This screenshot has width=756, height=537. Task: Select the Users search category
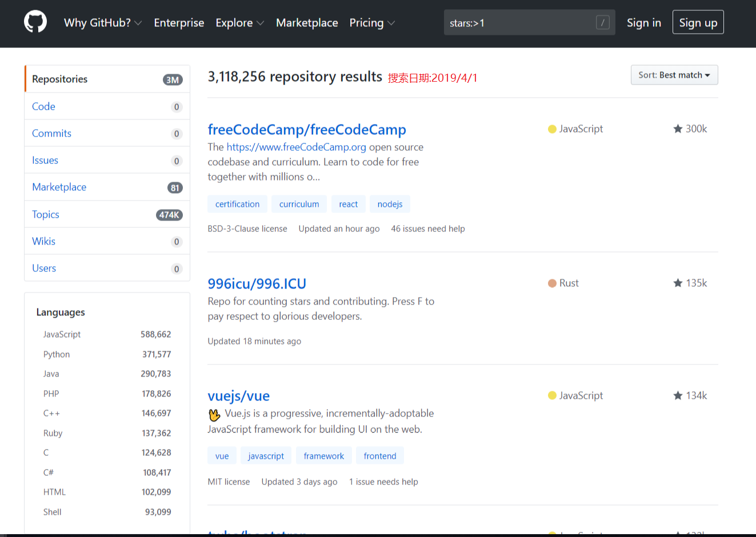click(107, 268)
